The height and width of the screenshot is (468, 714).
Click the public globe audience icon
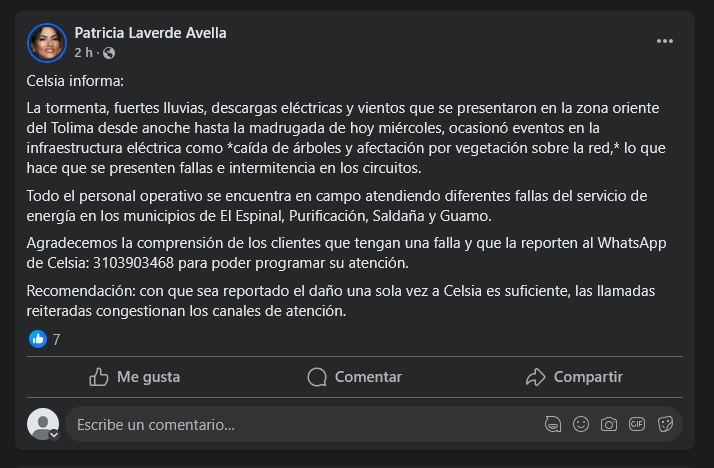pos(109,53)
